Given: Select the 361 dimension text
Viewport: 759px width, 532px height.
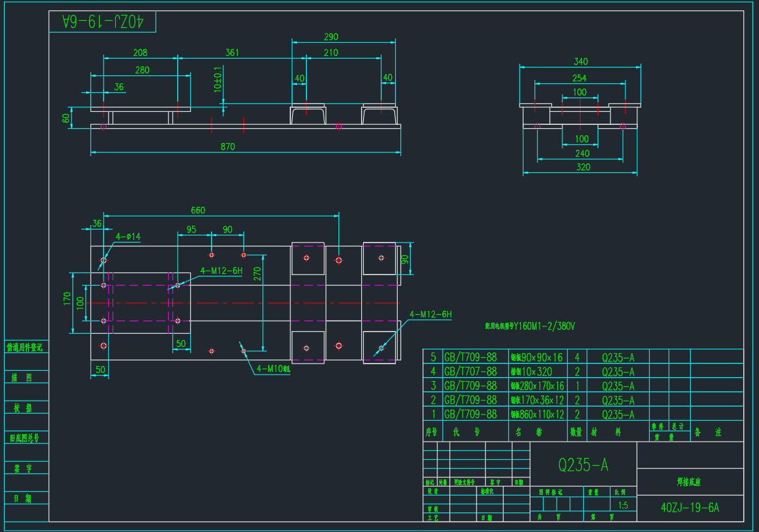Looking at the screenshot, I should (232, 53).
